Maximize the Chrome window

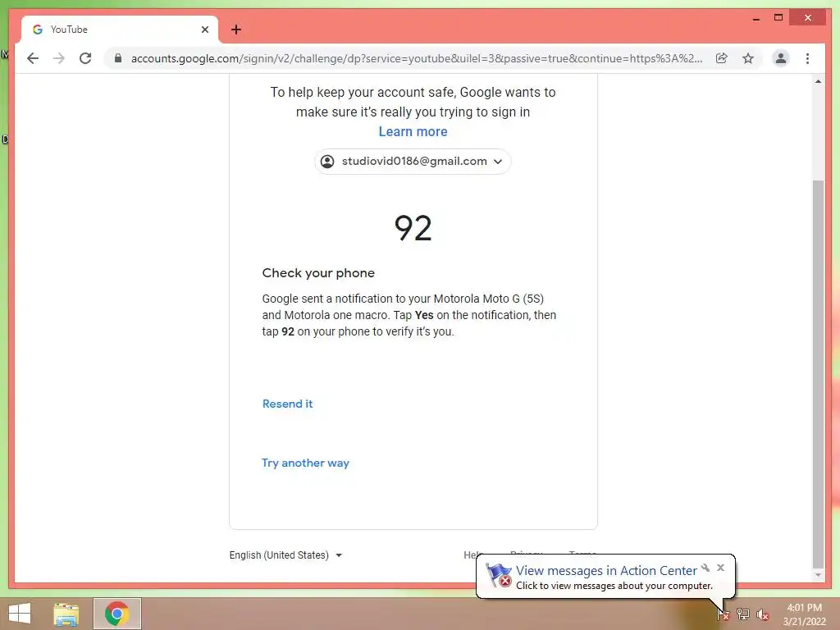click(778, 18)
